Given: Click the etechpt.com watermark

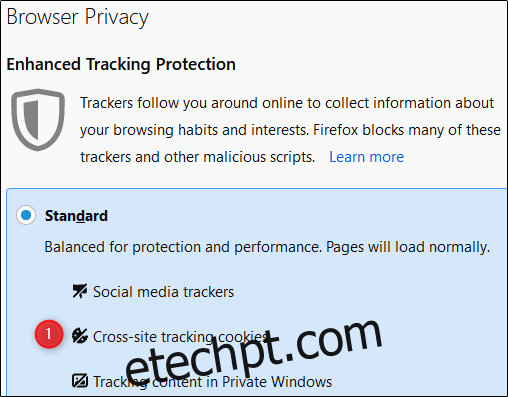Looking at the screenshot, I should (x=253, y=355).
